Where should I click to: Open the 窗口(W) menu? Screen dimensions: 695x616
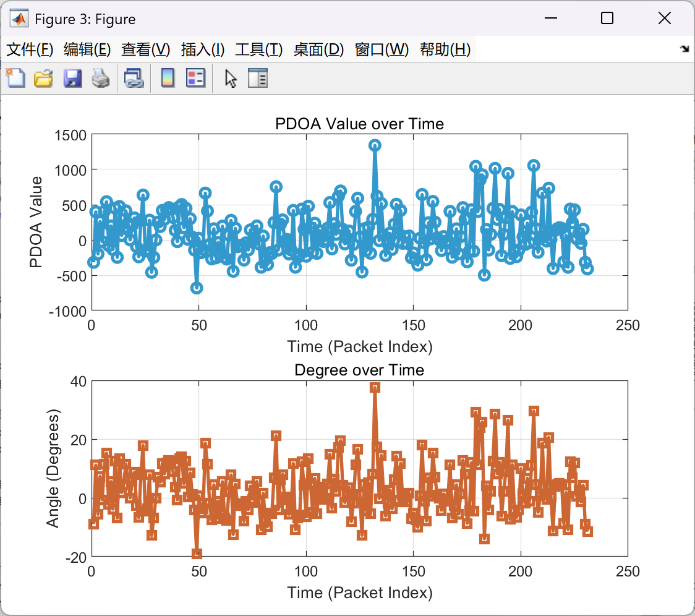tap(382, 49)
